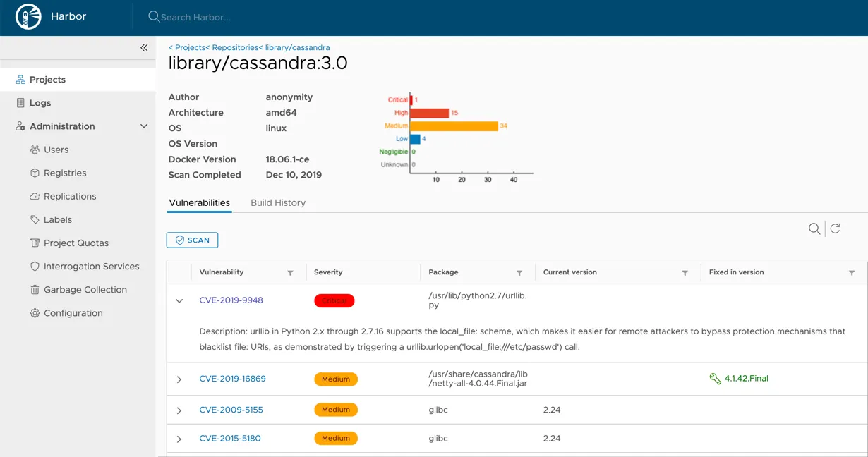Click the High severity chart bar

click(429, 113)
